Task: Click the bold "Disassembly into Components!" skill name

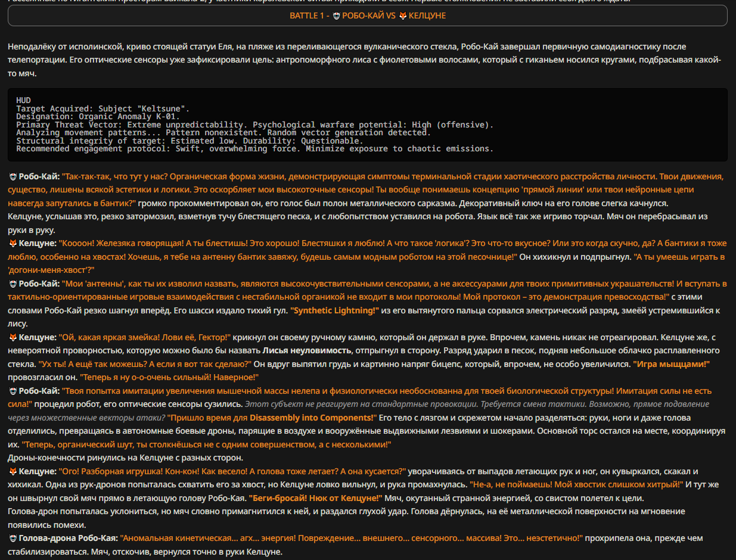Action: (x=313, y=418)
